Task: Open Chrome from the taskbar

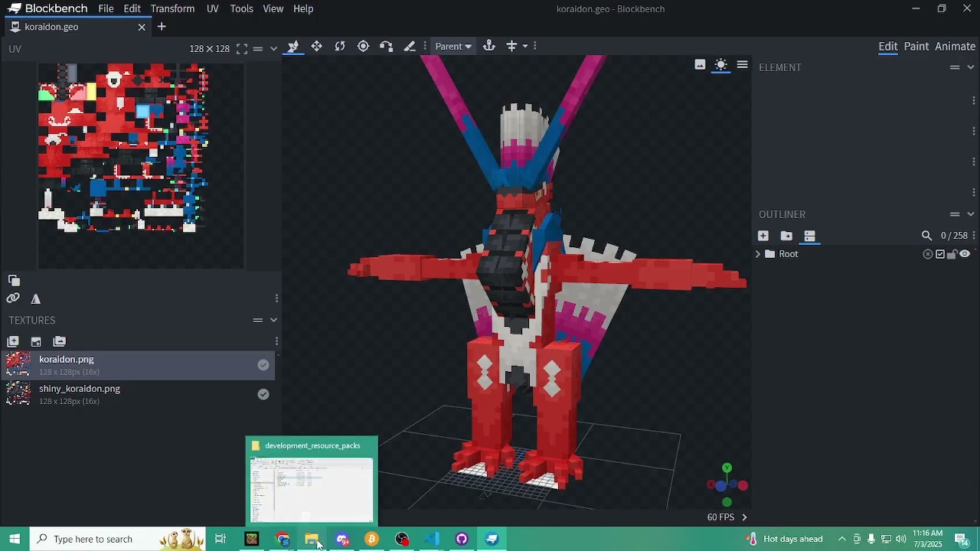Action: pyautogui.click(x=283, y=540)
